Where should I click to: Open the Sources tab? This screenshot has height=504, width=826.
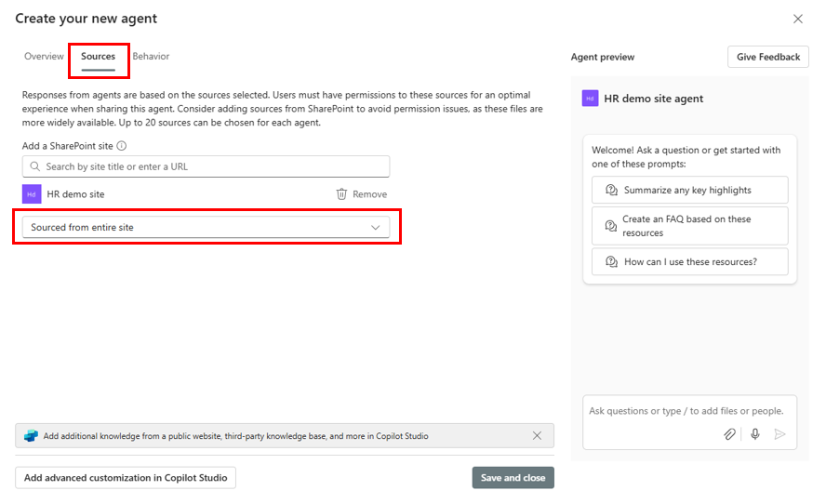(x=98, y=57)
